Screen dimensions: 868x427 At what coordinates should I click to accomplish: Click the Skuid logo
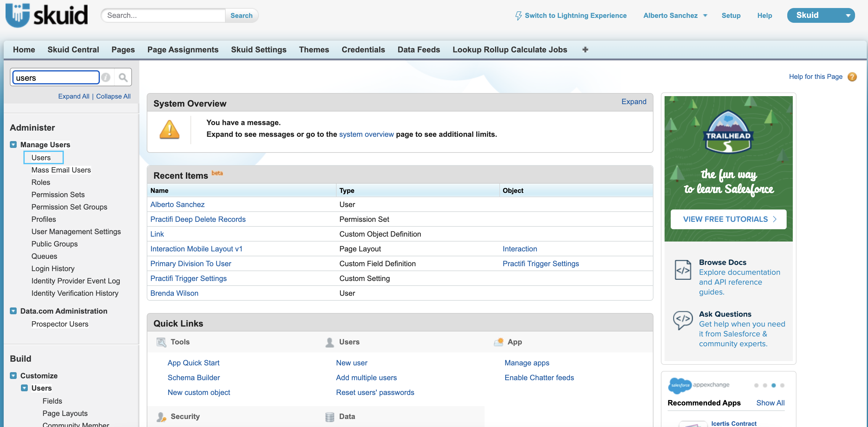[47, 15]
